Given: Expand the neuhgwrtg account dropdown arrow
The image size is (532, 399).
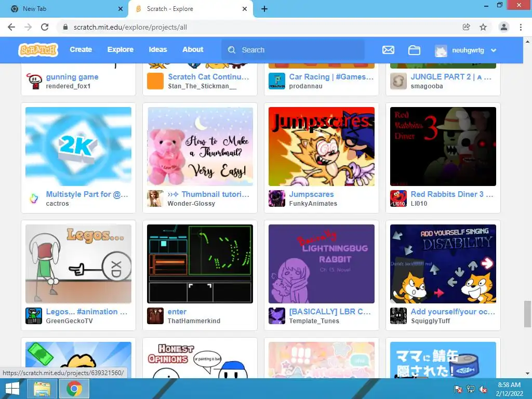Looking at the screenshot, I should pos(494,50).
